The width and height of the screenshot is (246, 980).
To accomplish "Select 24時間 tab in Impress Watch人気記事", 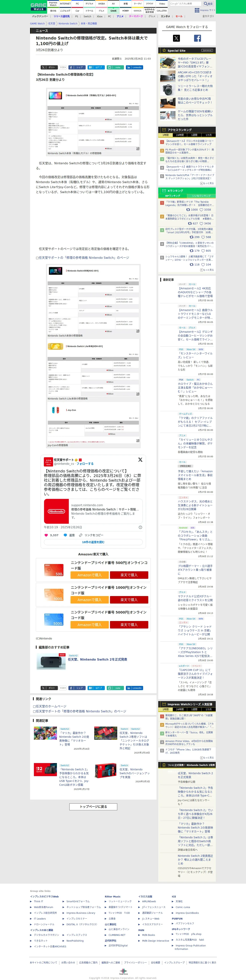I will [x=180, y=710].
